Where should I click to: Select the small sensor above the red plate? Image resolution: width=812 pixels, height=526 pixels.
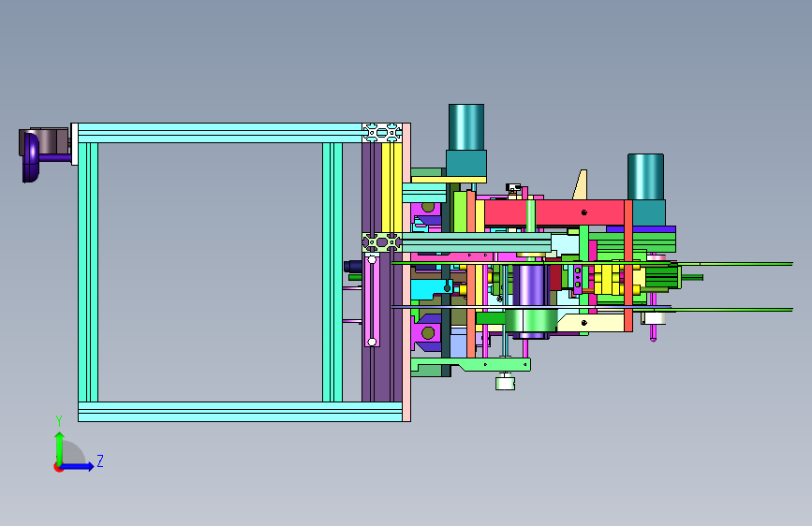coord(512,188)
